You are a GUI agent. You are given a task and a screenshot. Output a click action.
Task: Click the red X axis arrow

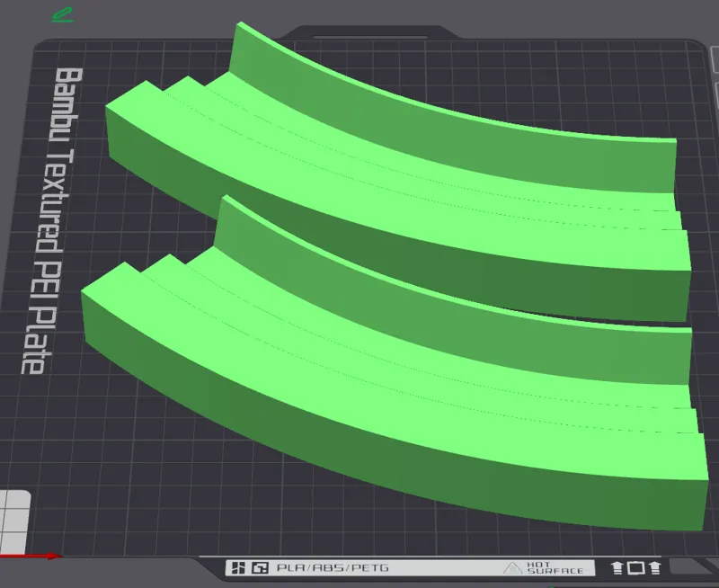(31, 557)
